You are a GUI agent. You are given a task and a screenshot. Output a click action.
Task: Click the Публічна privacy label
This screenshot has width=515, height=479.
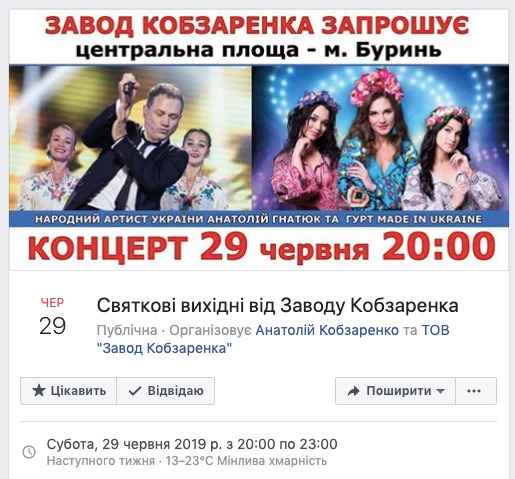(127, 330)
